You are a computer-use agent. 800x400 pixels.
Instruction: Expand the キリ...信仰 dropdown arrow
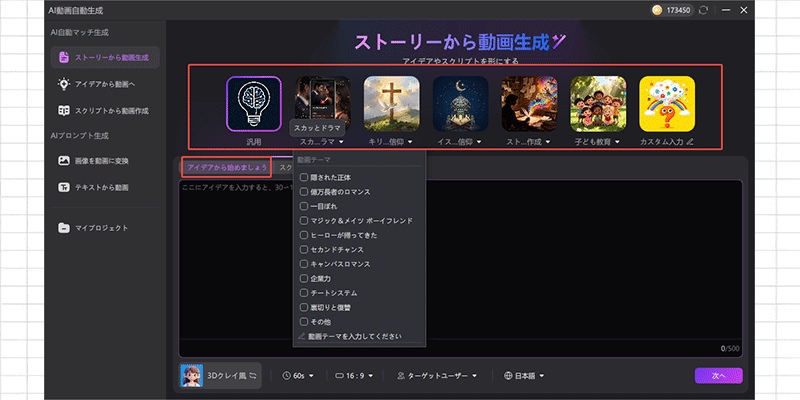(410, 142)
